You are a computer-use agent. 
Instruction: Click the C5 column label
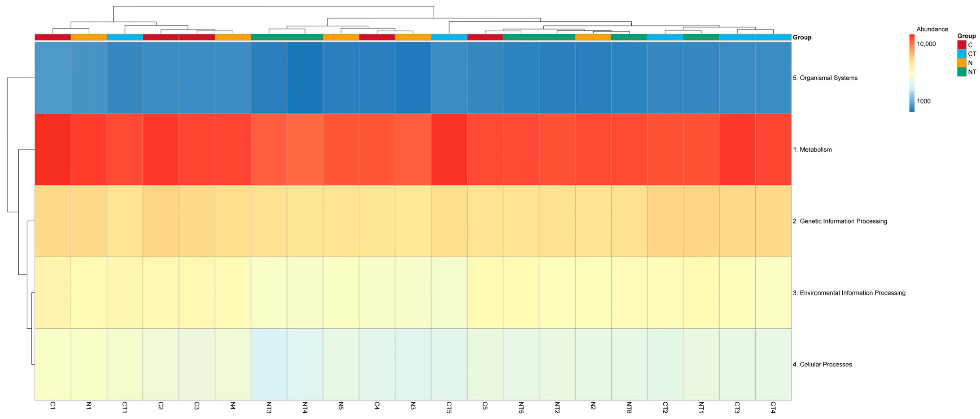[x=485, y=406]
